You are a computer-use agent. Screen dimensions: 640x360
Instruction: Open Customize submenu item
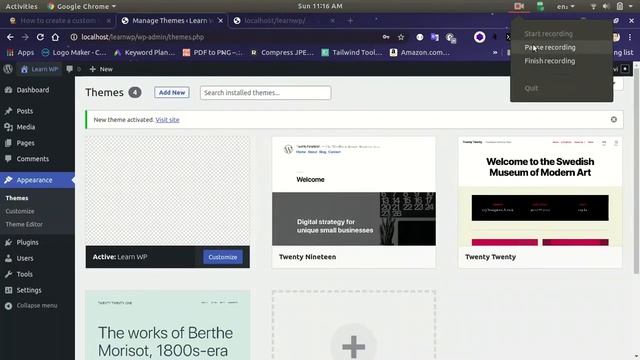20,211
